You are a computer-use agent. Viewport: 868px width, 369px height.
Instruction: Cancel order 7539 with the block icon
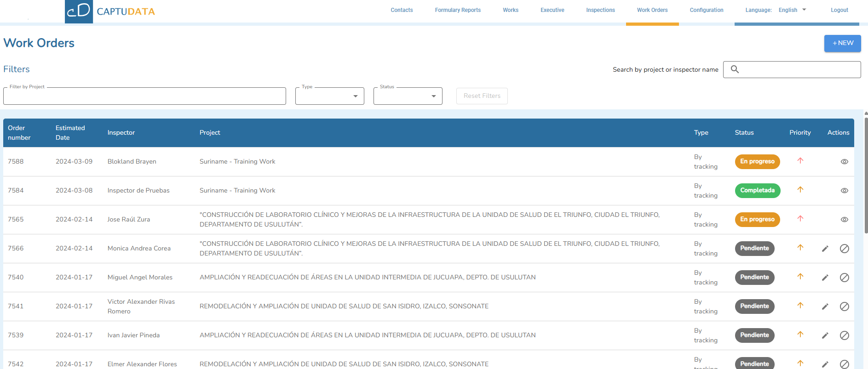844,335
